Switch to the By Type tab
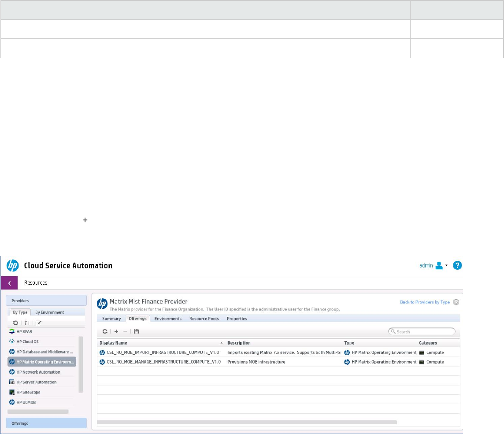Image resolution: width=504 pixels, height=434 pixels. 20,312
